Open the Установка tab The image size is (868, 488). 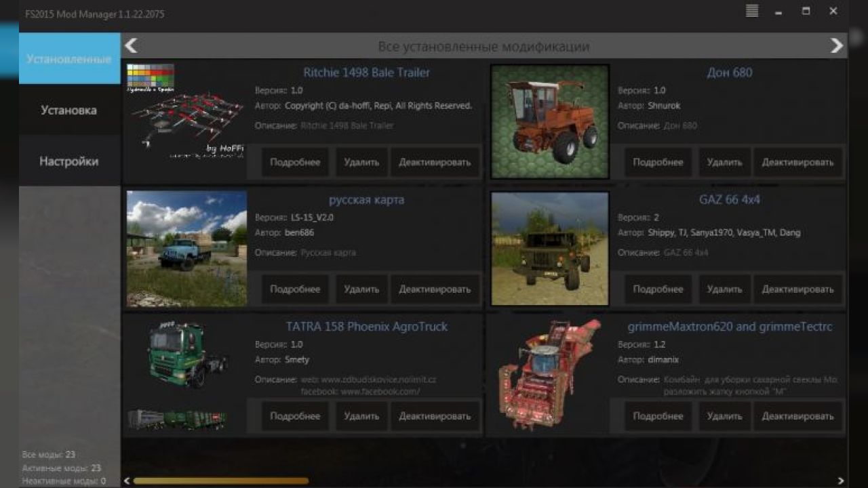69,110
